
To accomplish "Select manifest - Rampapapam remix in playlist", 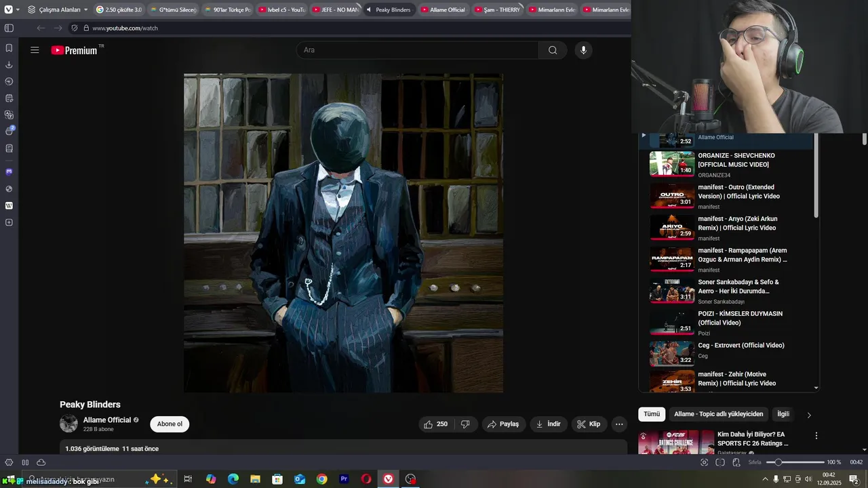I will click(726, 260).
